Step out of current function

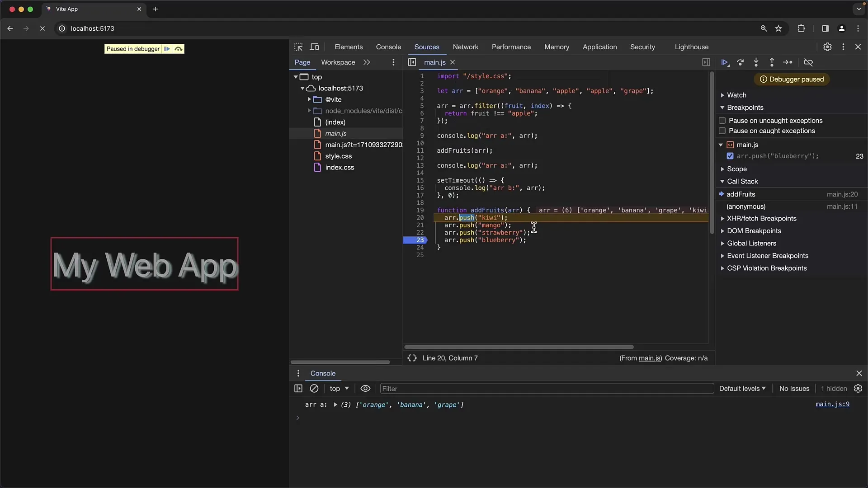(x=772, y=62)
